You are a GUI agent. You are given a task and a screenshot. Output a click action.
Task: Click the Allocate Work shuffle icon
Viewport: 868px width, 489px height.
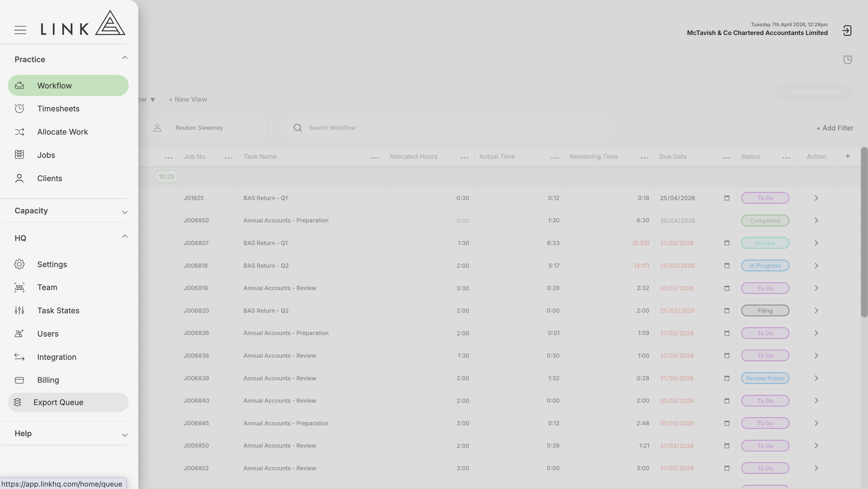[x=20, y=132]
